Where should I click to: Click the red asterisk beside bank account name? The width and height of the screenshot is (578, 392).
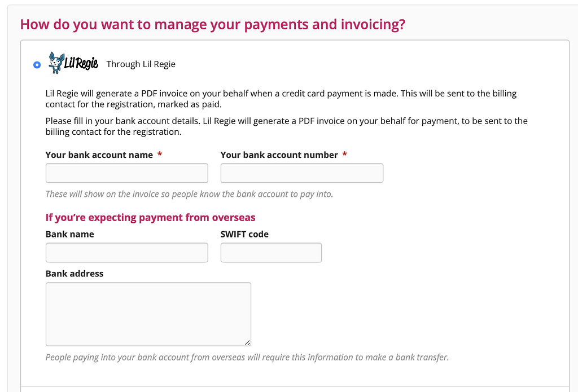[160, 154]
